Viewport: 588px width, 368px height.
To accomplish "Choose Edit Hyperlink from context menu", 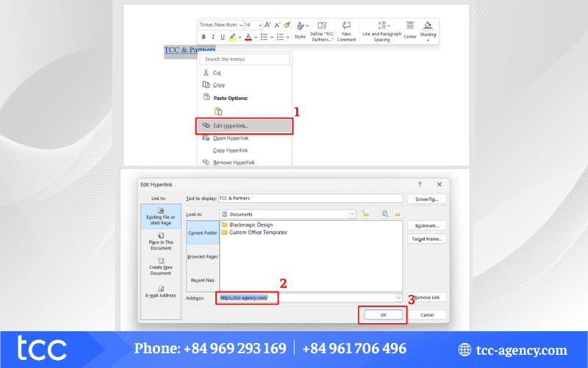I will 244,126.
